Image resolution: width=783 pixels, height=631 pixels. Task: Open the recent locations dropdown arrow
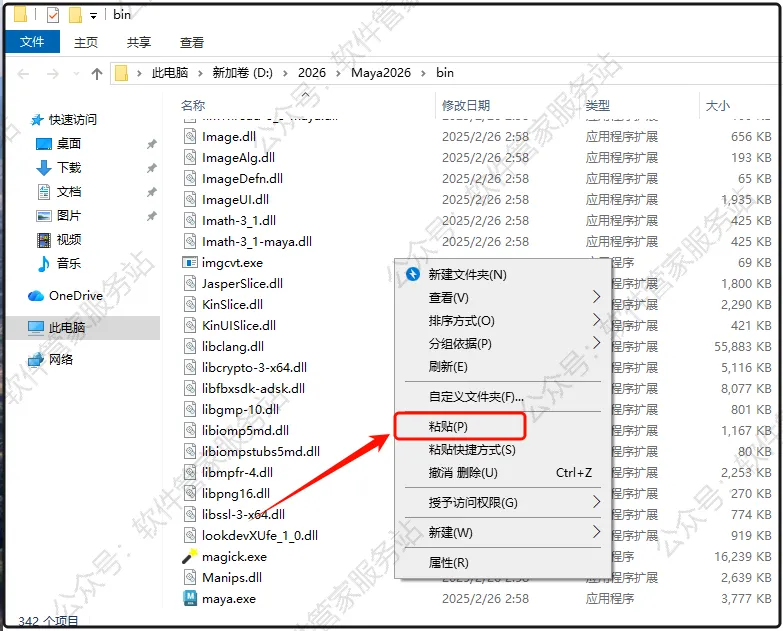point(76,74)
